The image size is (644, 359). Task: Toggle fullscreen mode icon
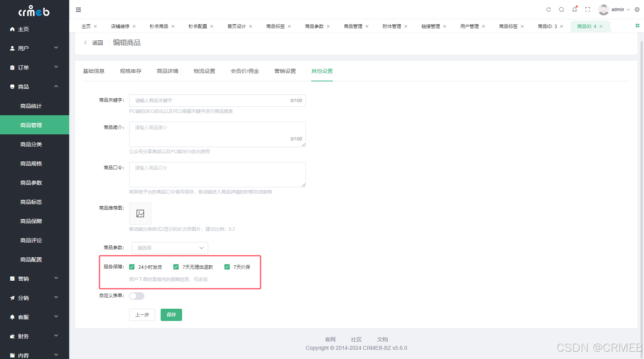click(588, 10)
